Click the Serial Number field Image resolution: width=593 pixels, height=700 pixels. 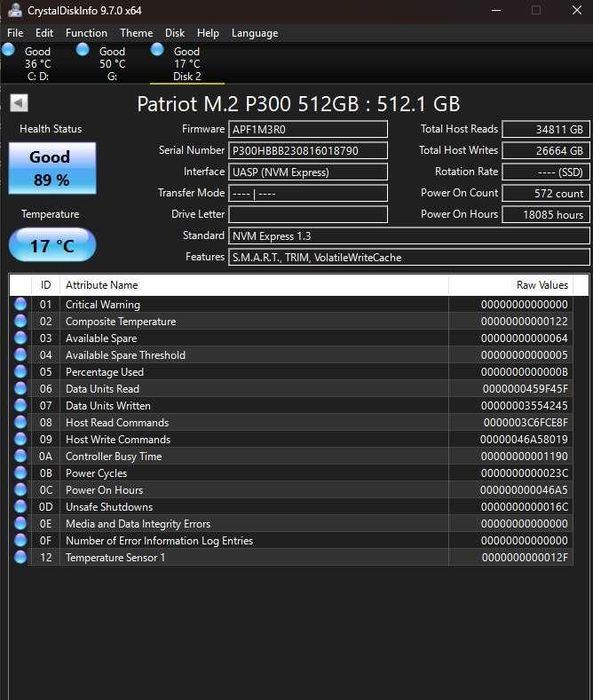coord(308,150)
